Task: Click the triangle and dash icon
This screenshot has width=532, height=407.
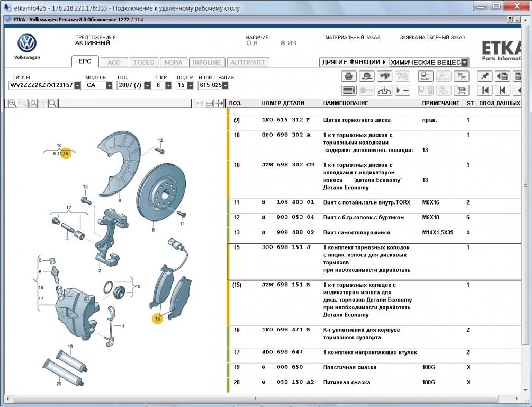Action: [x=402, y=91]
